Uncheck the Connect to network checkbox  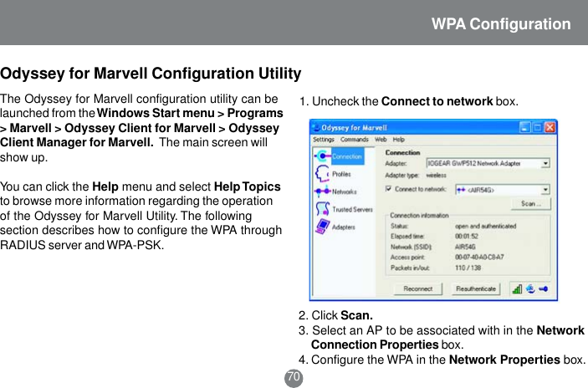388,188
